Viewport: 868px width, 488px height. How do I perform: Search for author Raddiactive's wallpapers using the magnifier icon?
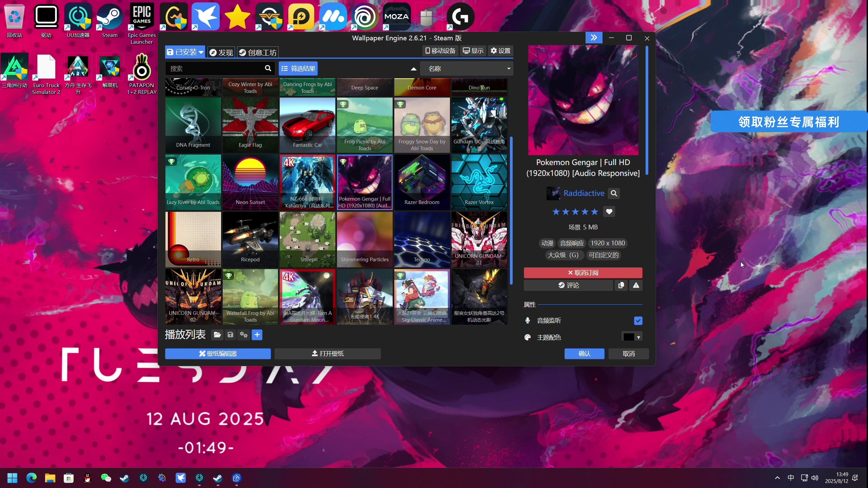coord(614,193)
